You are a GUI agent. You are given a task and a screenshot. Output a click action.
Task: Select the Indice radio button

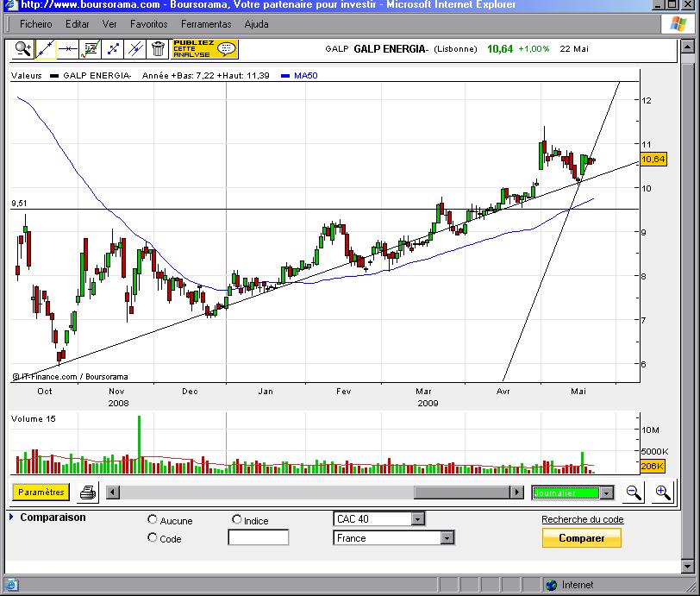(236, 519)
